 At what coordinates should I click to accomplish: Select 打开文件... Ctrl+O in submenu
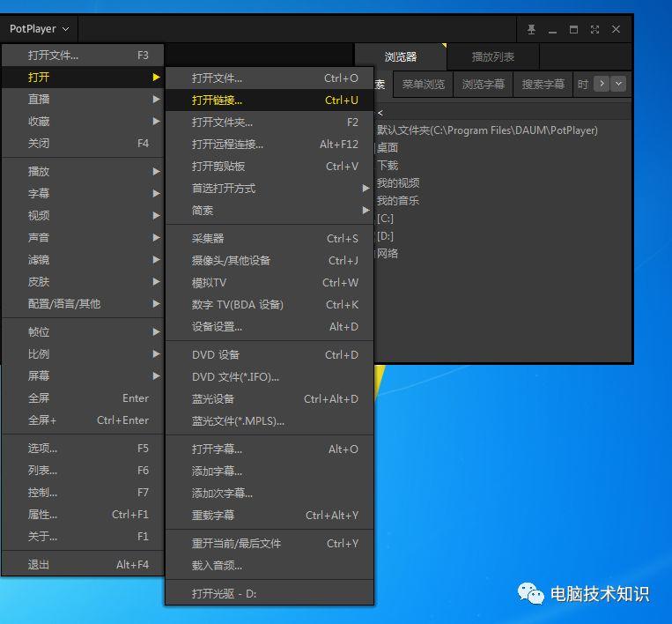click(270, 78)
